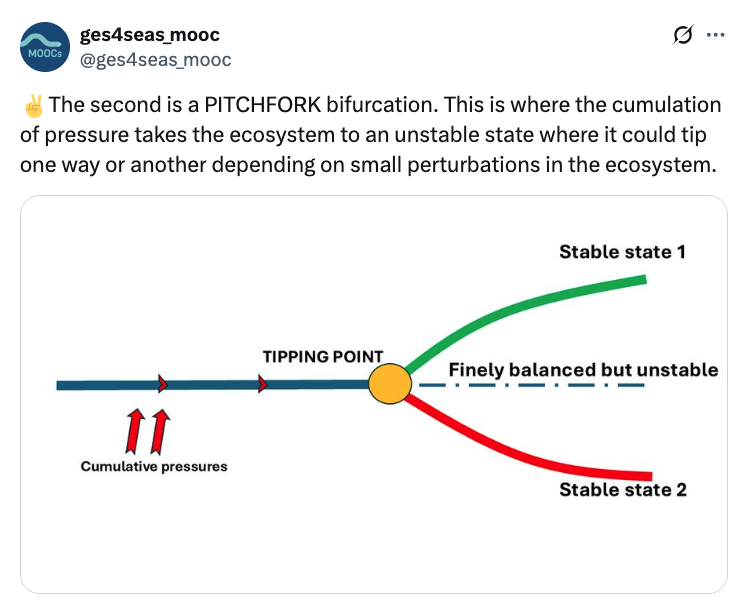Click the "Stable state 2" label
Viewport: 746px width, 610px height.
pyautogui.click(x=622, y=490)
